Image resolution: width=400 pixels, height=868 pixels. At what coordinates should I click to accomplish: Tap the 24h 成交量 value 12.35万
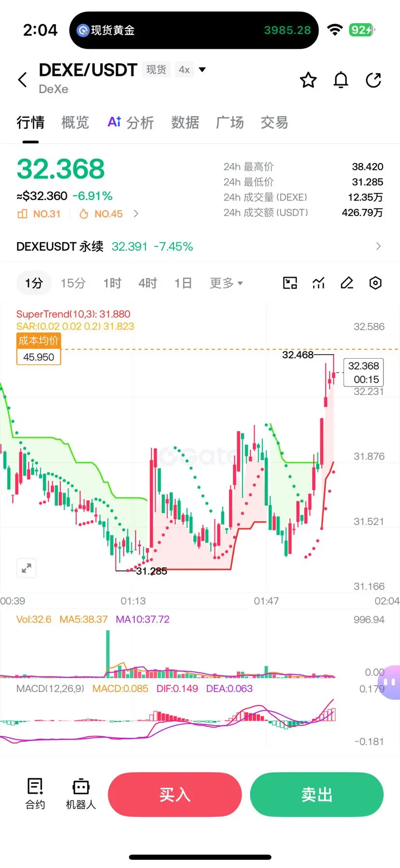[x=365, y=197]
